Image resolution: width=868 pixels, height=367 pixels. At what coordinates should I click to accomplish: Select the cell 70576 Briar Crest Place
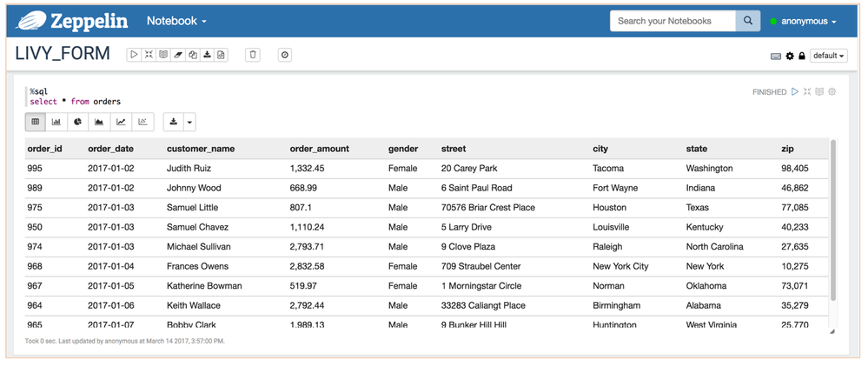pyautogui.click(x=488, y=207)
